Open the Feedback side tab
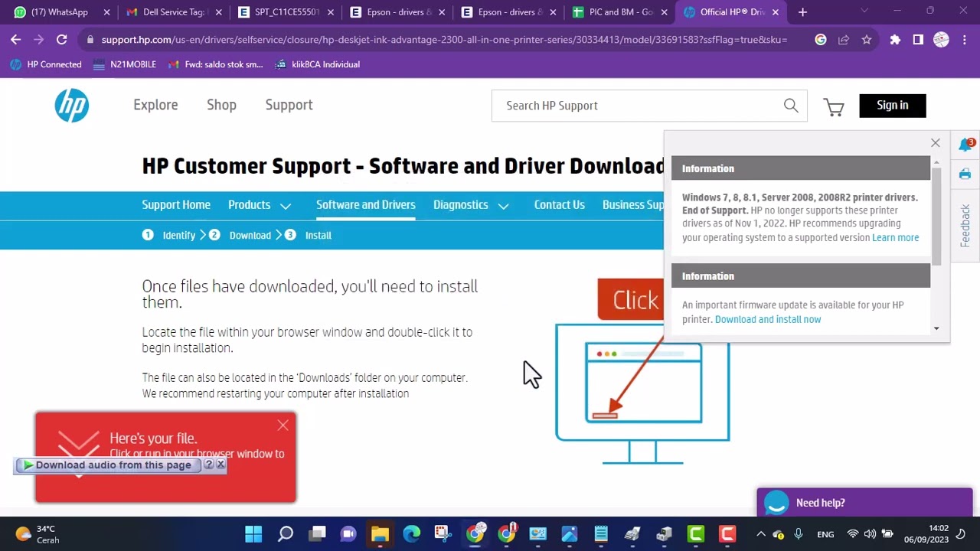This screenshot has width=980, height=551. [965, 225]
